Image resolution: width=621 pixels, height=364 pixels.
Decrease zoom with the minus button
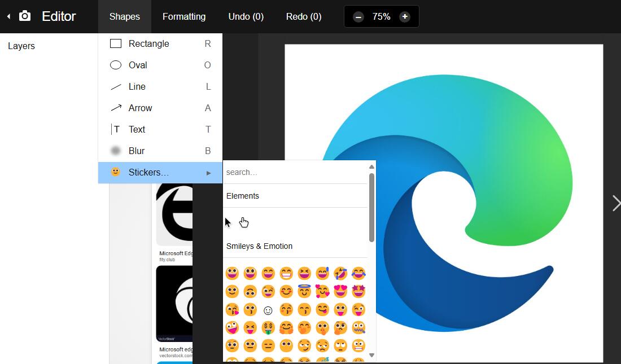(x=358, y=17)
